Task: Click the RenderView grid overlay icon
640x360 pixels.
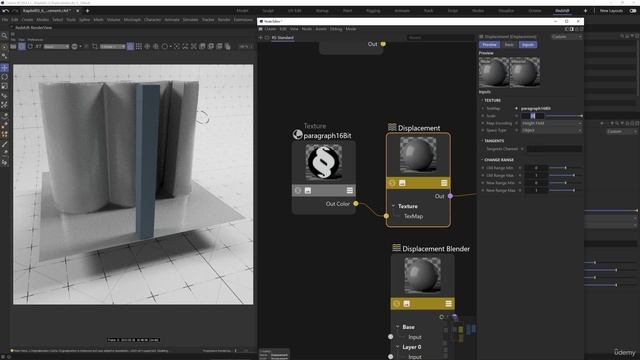Action: pos(139,47)
